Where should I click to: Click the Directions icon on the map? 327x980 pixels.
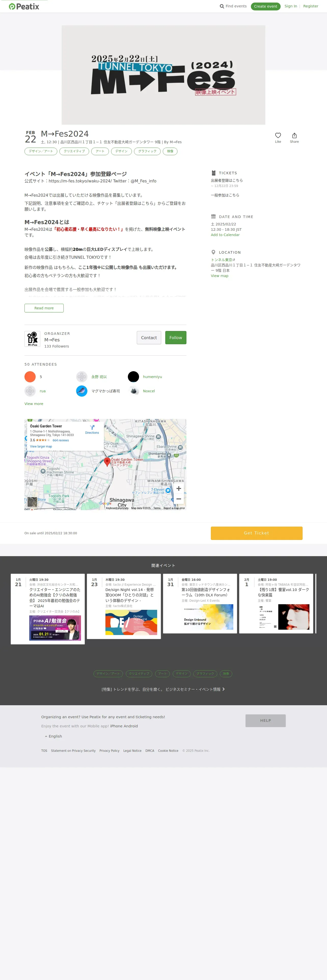pyautogui.click(x=92, y=427)
